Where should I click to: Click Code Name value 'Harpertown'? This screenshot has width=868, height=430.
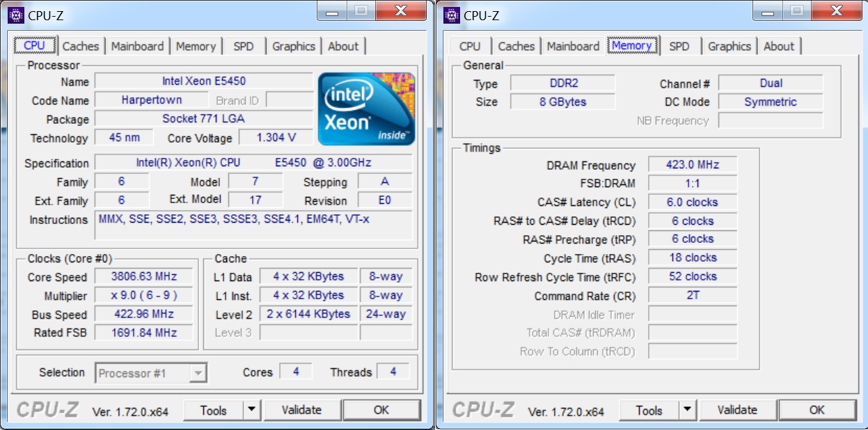152,100
